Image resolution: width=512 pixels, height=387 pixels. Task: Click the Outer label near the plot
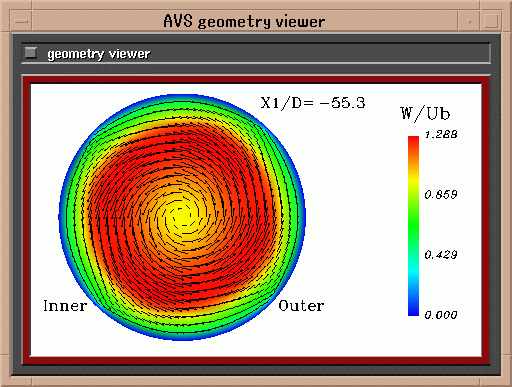point(301,306)
